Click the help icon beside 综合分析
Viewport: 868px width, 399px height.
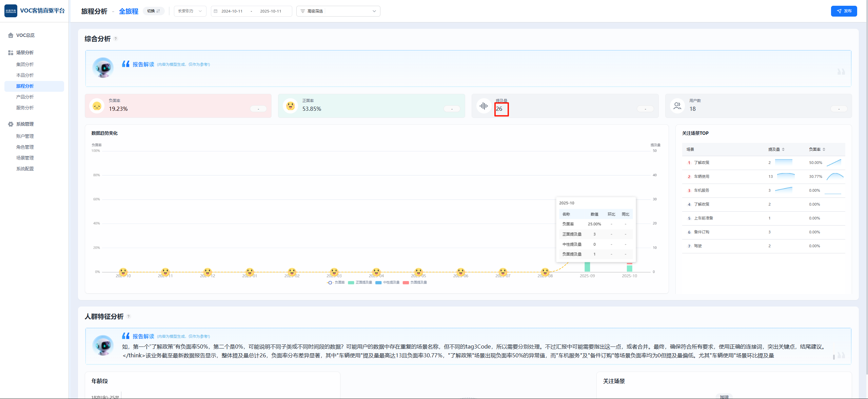point(116,39)
